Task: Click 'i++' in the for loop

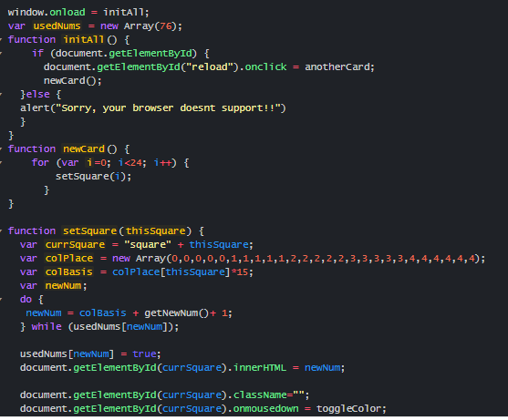Action: pos(163,162)
